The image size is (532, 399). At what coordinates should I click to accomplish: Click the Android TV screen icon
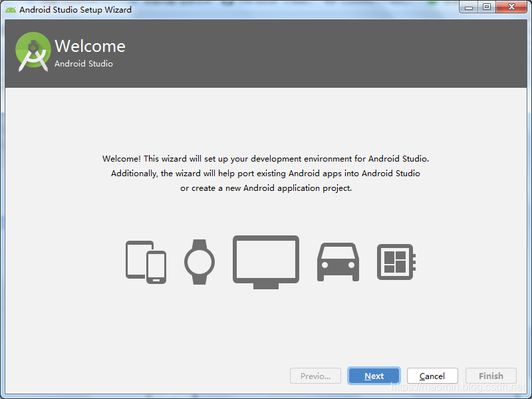[x=266, y=262]
